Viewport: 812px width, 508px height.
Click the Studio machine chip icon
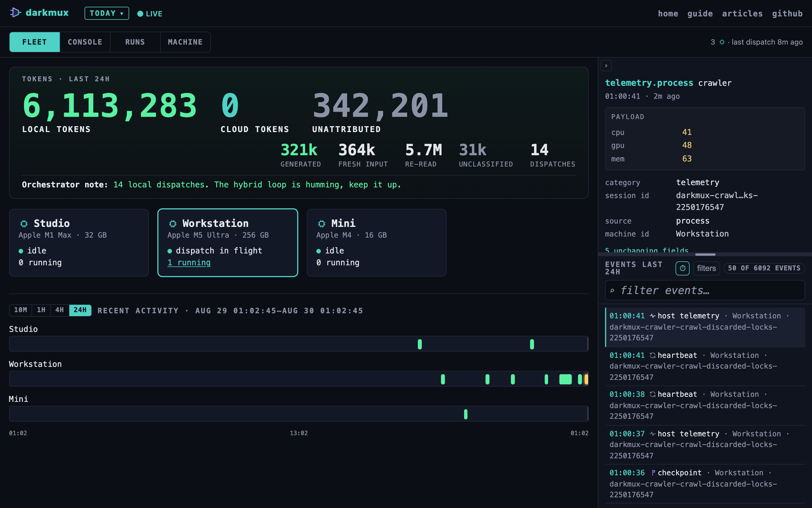pyautogui.click(x=24, y=224)
